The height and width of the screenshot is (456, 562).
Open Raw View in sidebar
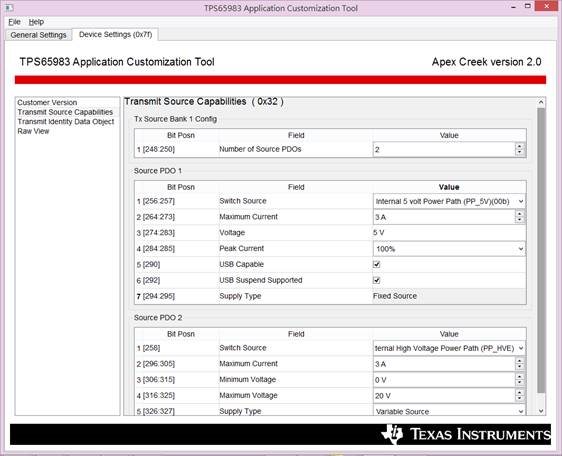pos(33,131)
